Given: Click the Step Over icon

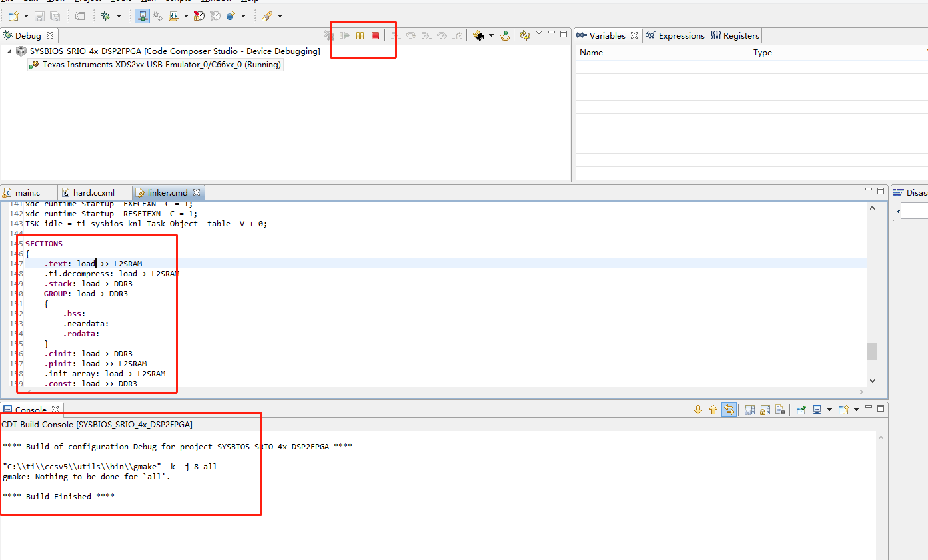Looking at the screenshot, I should (x=411, y=35).
